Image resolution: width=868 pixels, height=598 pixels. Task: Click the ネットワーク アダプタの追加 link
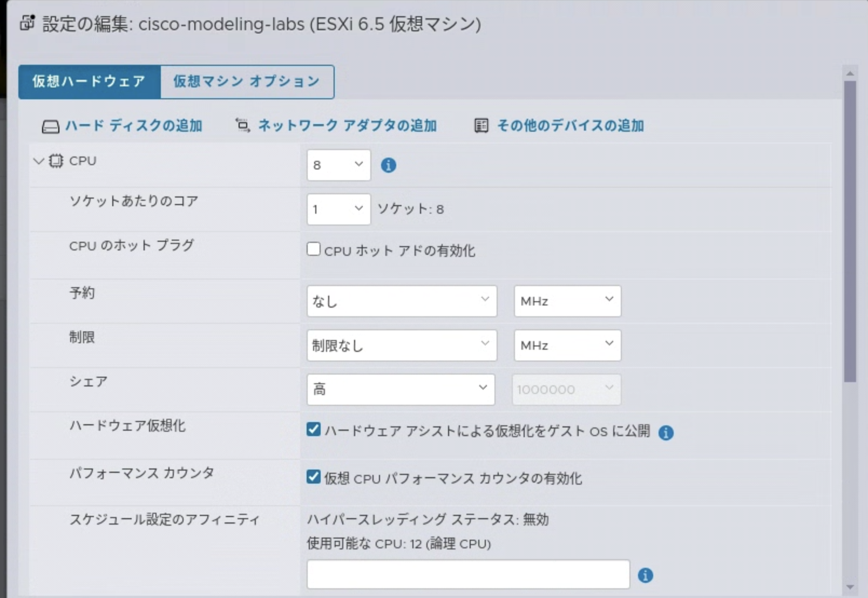(x=347, y=125)
